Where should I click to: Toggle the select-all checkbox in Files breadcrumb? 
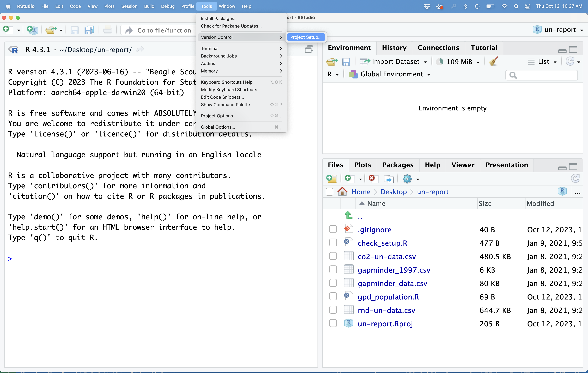pyautogui.click(x=329, y=192)
